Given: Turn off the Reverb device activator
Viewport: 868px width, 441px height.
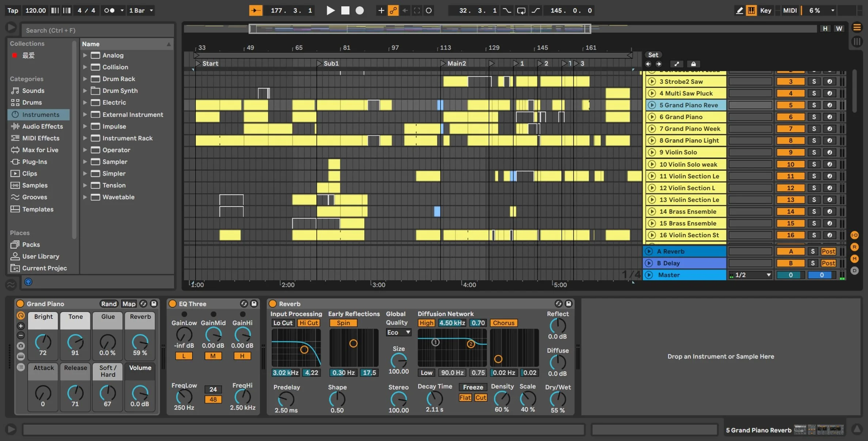Looking at the screenshot, I should [x=273, y=304].
